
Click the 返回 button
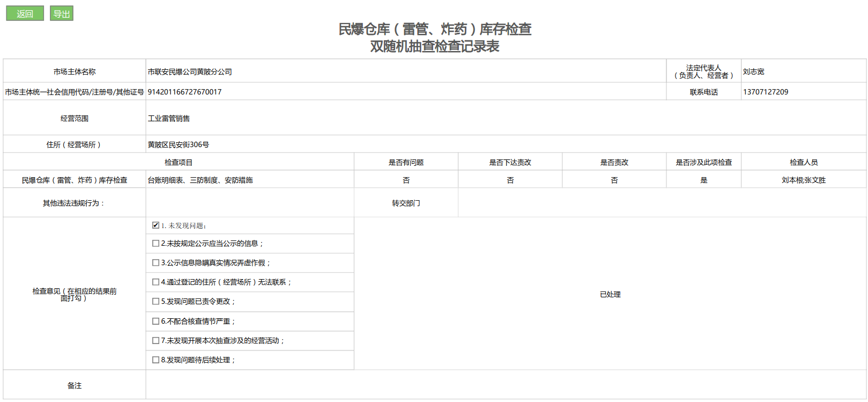pos(25,13)
